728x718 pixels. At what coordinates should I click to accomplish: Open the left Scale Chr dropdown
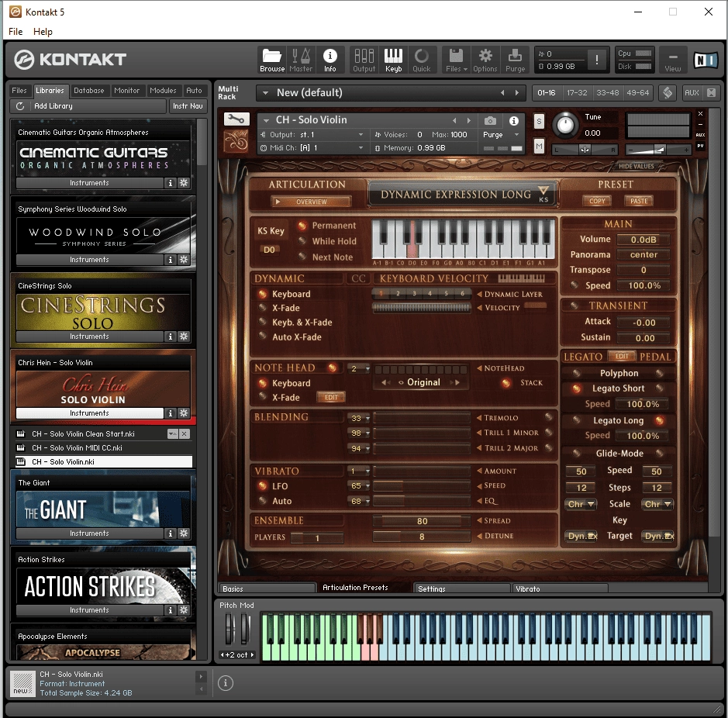click(581, 504)
